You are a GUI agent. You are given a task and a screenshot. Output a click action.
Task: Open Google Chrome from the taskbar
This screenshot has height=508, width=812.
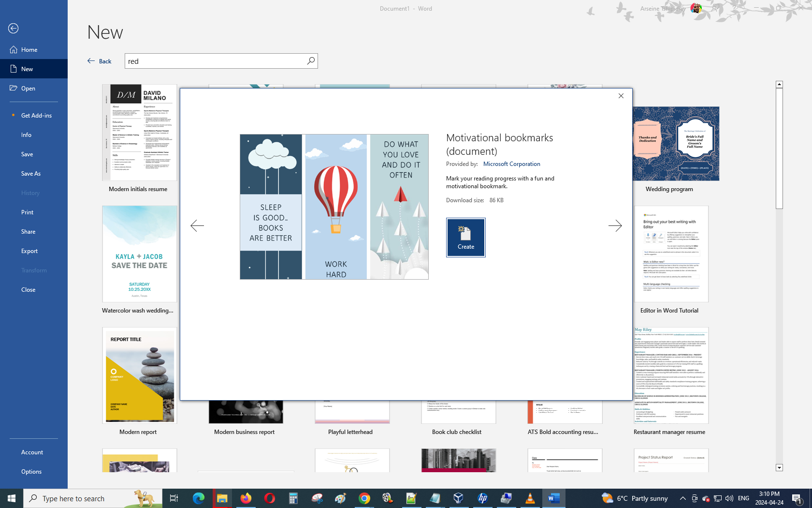tap(364, 498)
